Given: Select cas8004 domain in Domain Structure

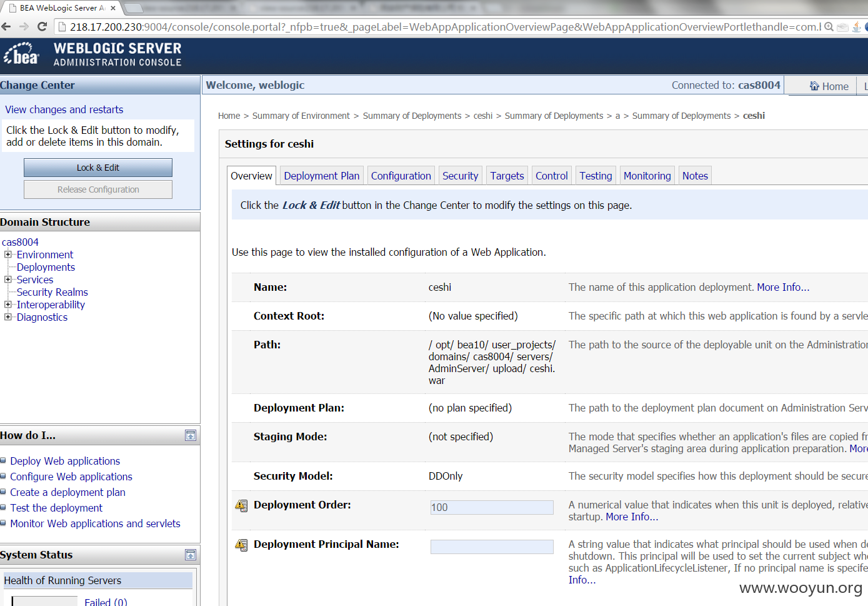Looking at the screenshot, I should 20,242.
